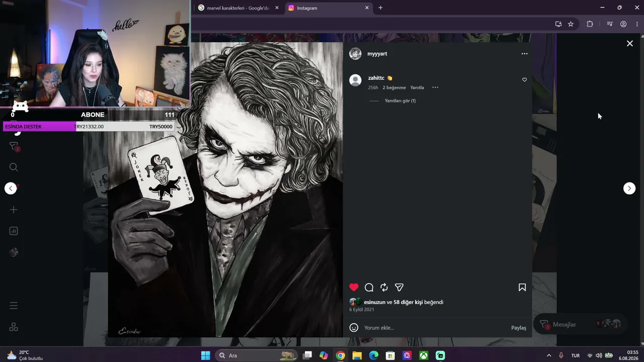
Task: Switch to the 'marvel karakterleri' Google tab
Action: (238, 8)
